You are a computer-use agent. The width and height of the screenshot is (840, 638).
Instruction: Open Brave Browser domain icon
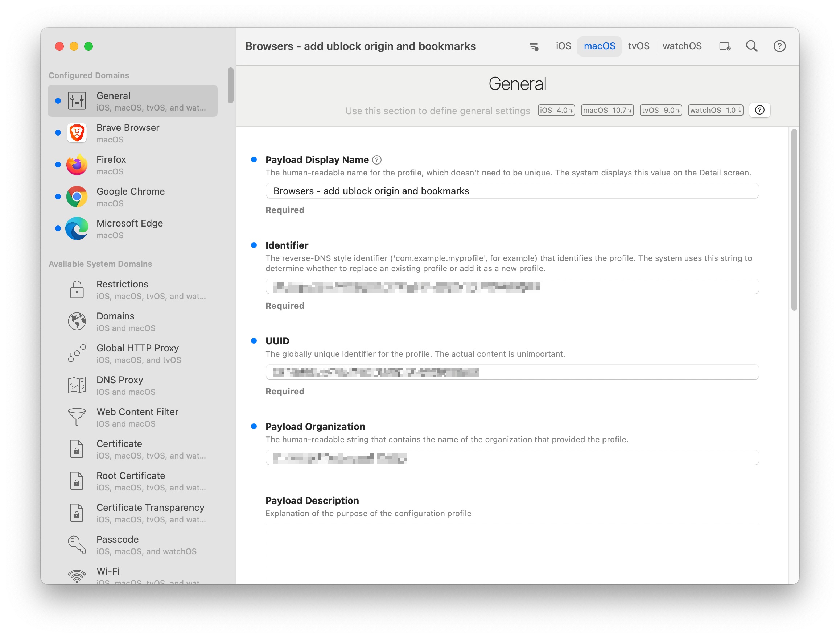(77, 133)
